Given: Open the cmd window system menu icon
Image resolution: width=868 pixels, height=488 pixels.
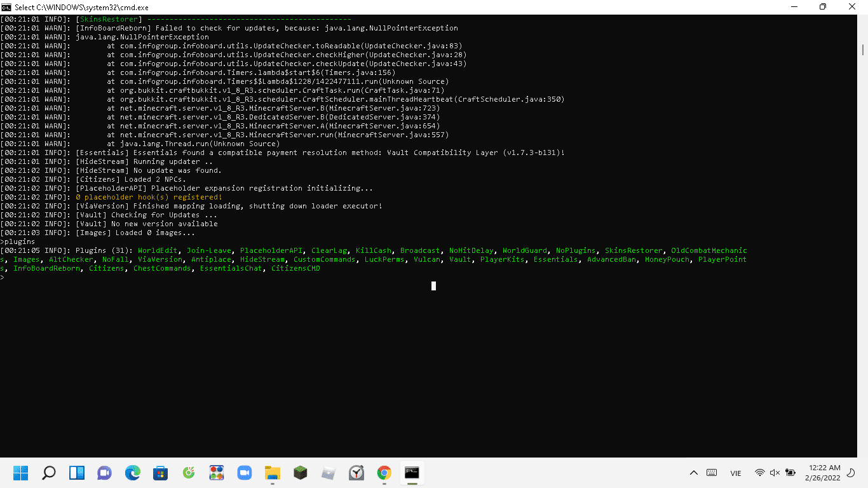Looking at the screenshot, I should (6, 7).
